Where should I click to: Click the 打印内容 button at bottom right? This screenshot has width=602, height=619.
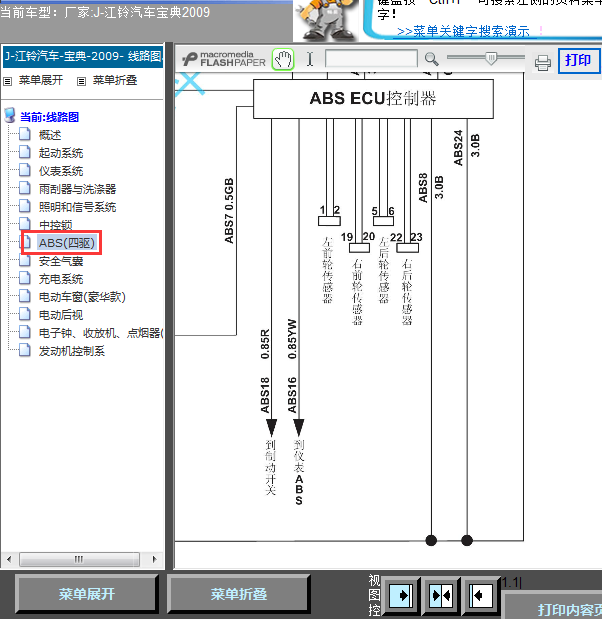(x=553, y=606)
